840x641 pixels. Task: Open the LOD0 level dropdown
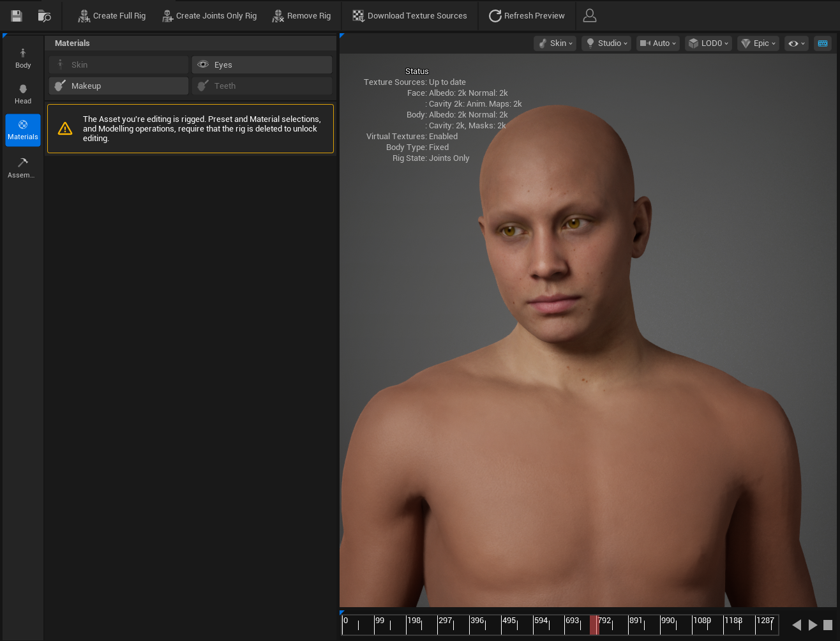tap(708, 43)
